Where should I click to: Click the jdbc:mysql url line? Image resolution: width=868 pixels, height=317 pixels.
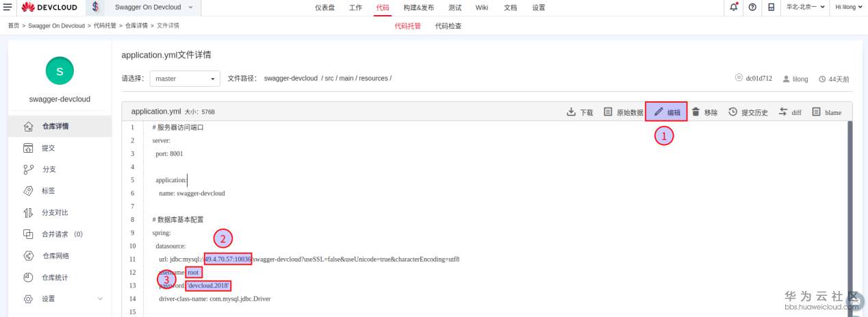(x=309, y=259)
